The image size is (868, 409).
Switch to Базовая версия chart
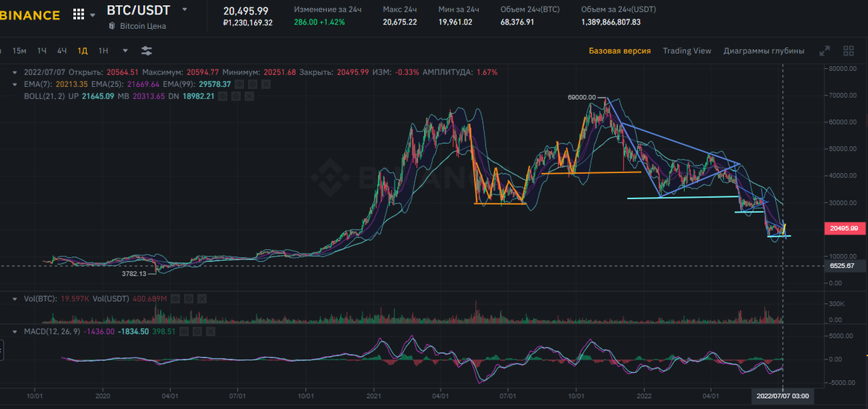pos(620,51)
